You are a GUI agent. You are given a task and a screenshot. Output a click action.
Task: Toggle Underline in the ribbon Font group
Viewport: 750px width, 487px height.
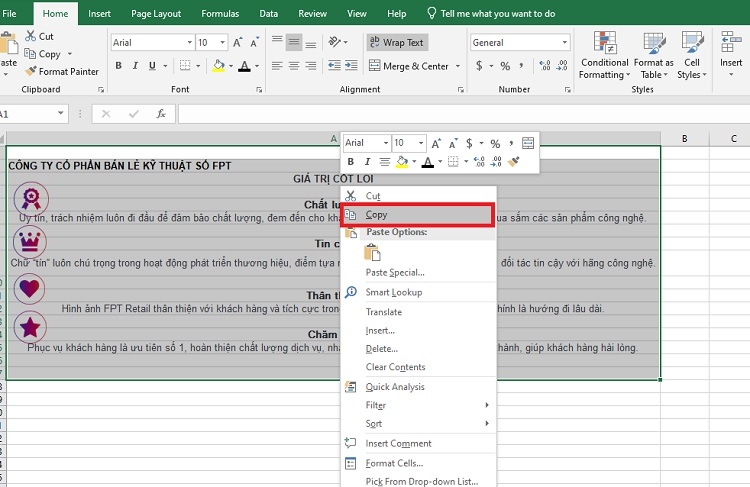click(152, 66)
